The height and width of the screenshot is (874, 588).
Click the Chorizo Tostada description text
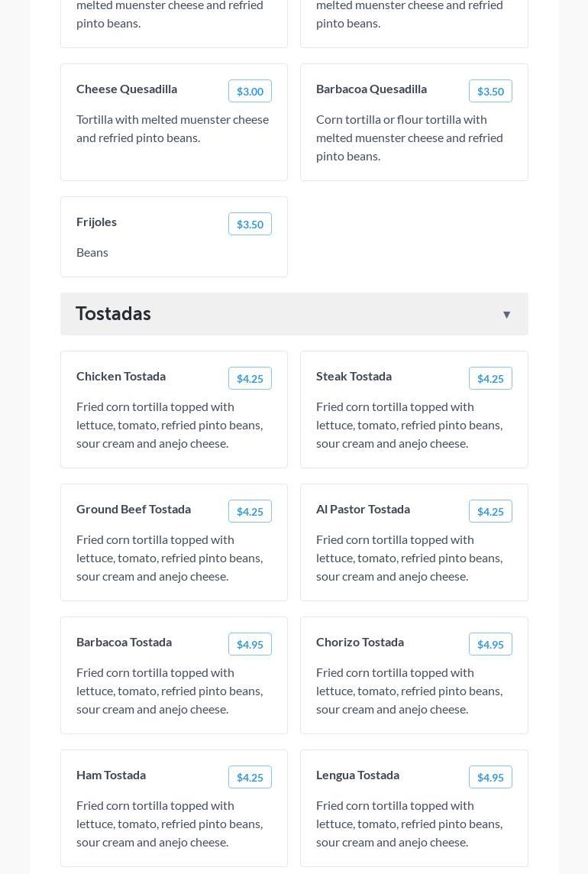409,691
